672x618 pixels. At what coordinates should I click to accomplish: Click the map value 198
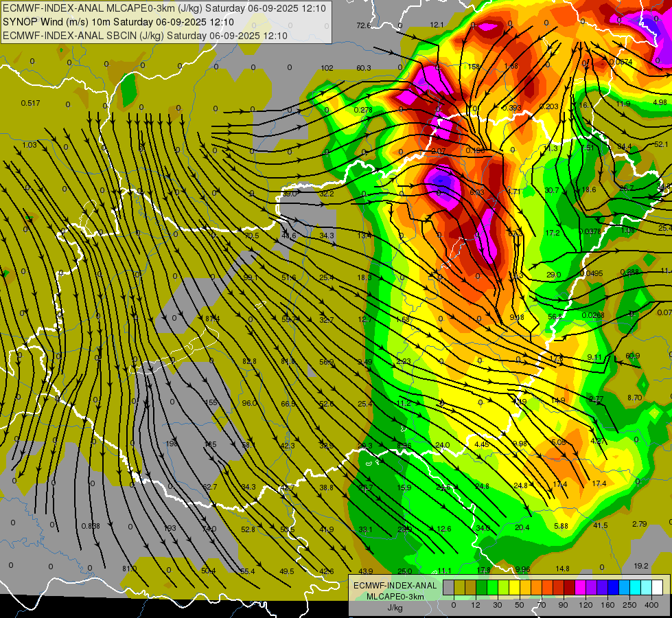pyautogui.click(x=172, y=444)
